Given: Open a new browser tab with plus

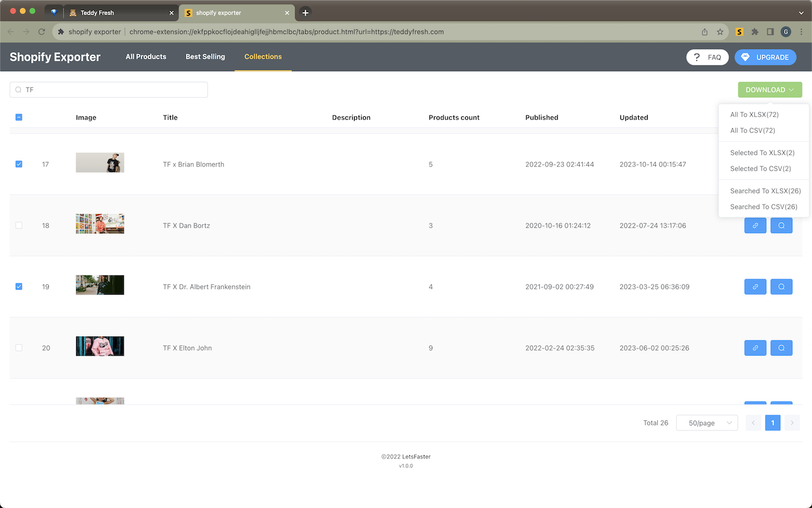Looking at the screenshot, I should [305, 13].
